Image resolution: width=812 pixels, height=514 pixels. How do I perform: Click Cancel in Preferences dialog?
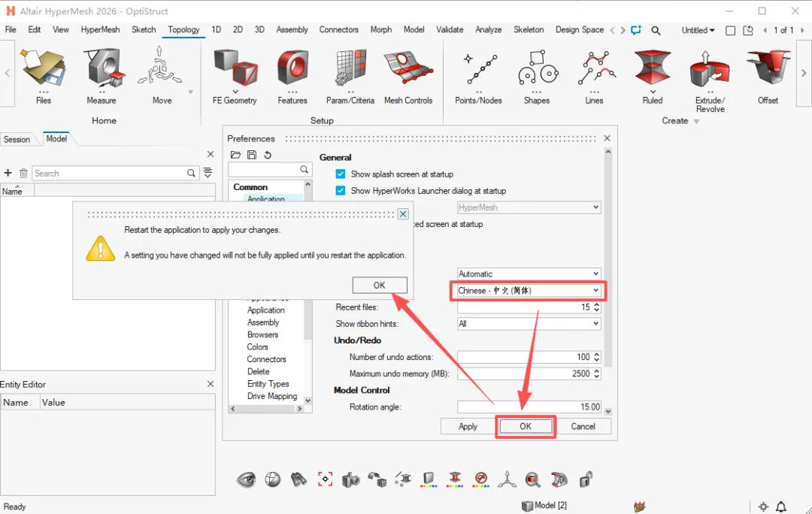[x=583, y=427]
